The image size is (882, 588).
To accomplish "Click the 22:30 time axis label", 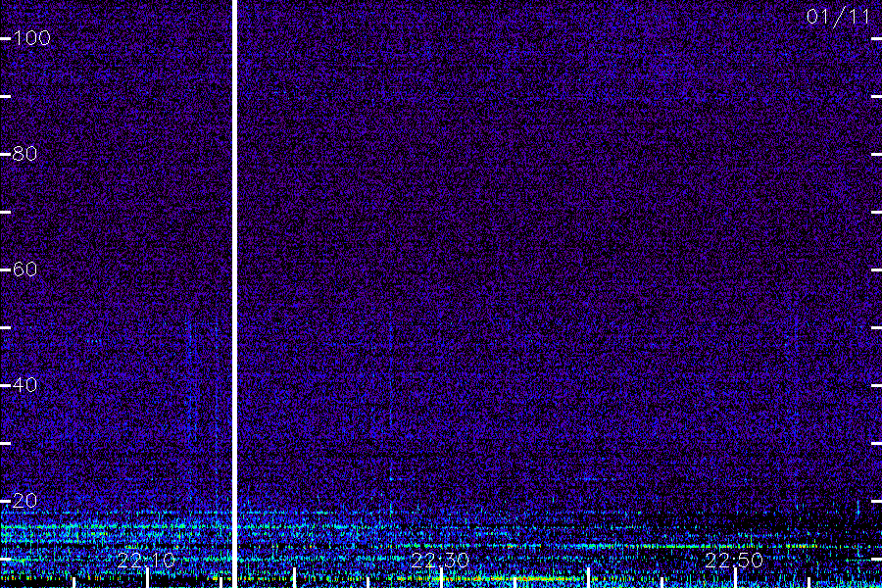I will coord(440,560).
